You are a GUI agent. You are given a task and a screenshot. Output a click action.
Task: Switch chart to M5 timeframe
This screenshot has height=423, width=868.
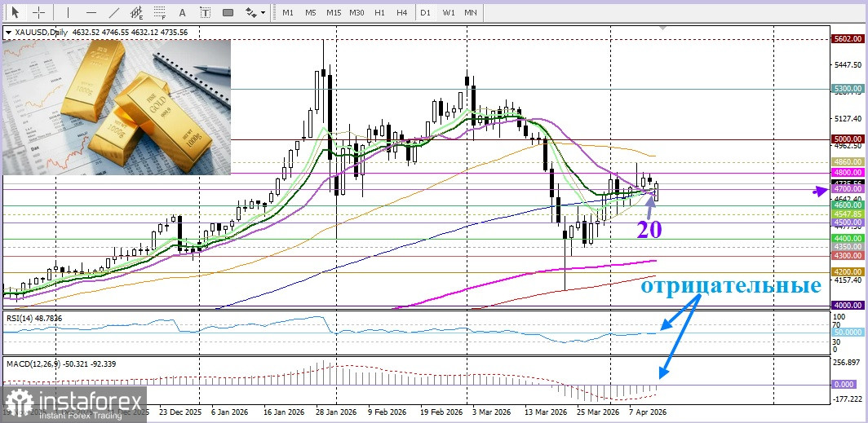311,12
